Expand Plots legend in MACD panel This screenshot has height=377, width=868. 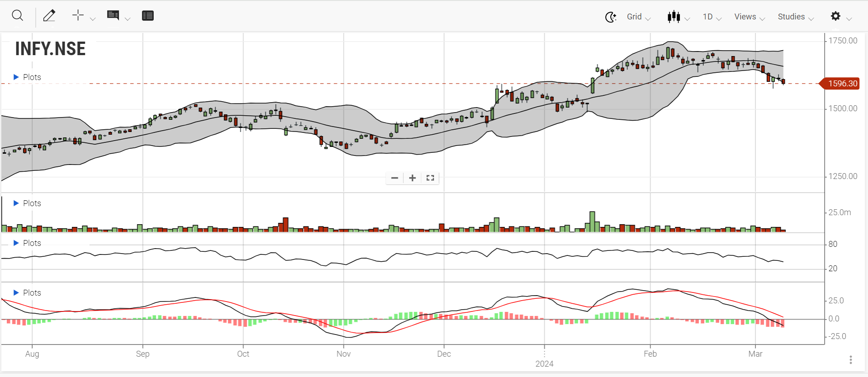point(28,293)
